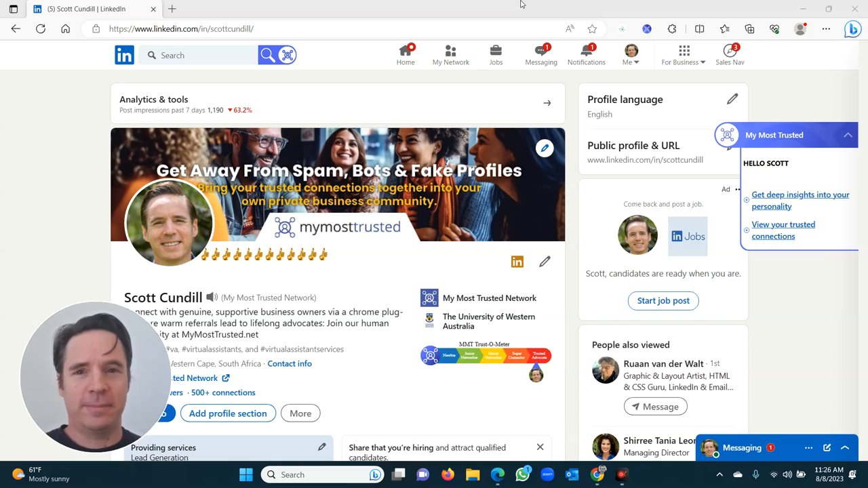Play the name pronunciation speaker

(212, 297)
